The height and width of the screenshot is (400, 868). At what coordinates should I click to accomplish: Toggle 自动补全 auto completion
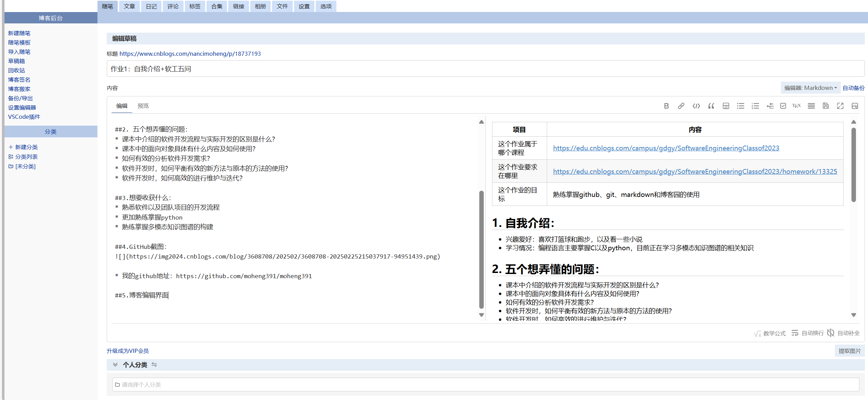[844, 333]
